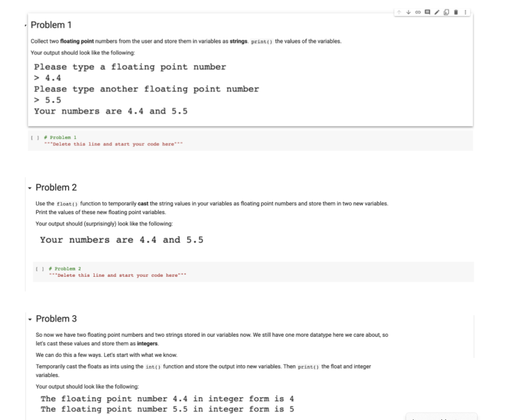Add a comment using the comment icon
The width and height of the screenshot is (523, 420).
point(427,12)
